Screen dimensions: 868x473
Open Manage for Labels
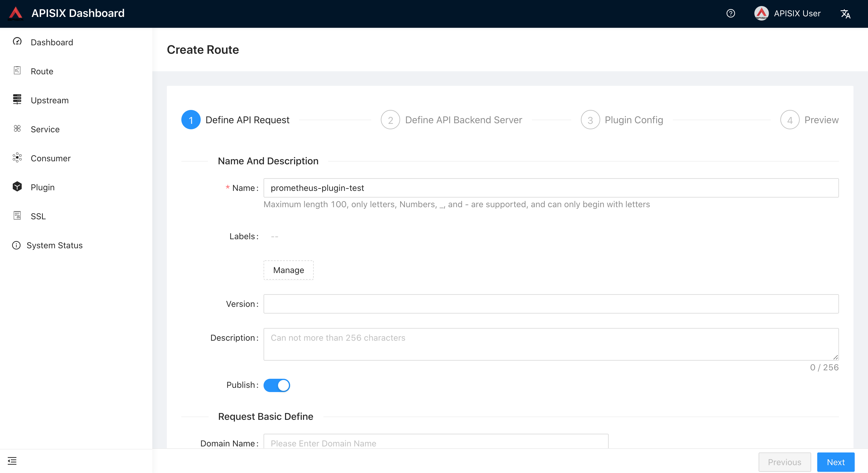(288, 270)
